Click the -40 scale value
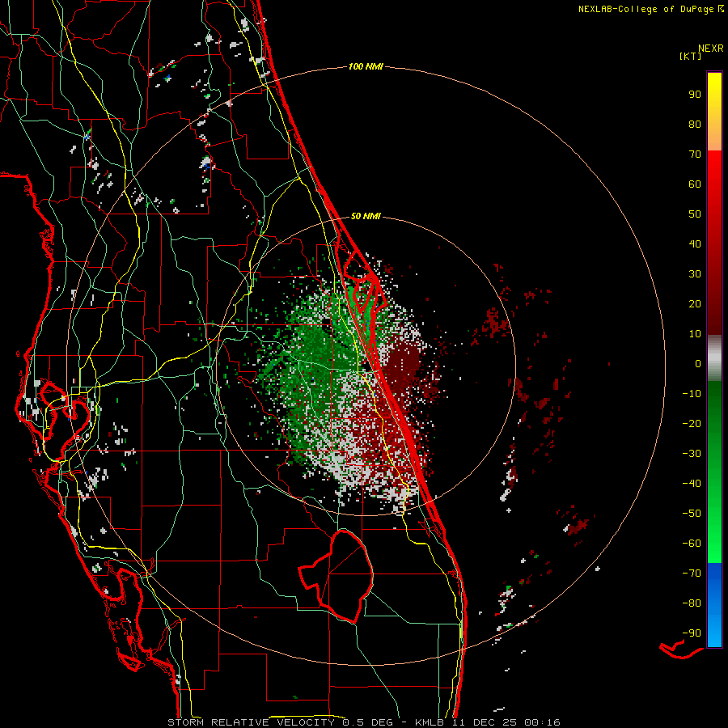The width and height of the screenshot is (728, 728). point(692,484)
